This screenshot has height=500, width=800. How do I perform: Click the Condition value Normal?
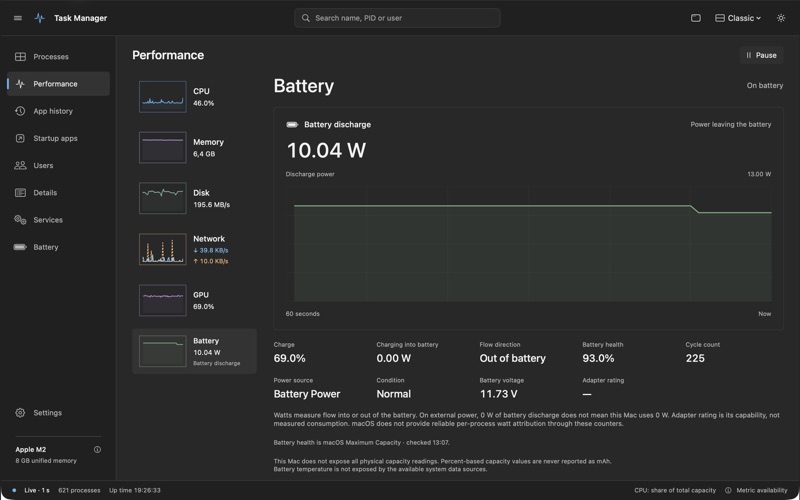[x=393, y=394]
